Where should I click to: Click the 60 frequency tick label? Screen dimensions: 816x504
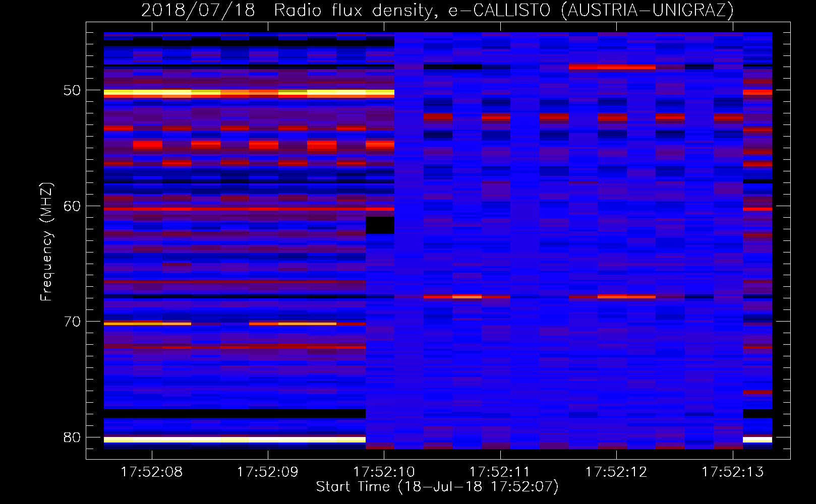click(72, 206)
